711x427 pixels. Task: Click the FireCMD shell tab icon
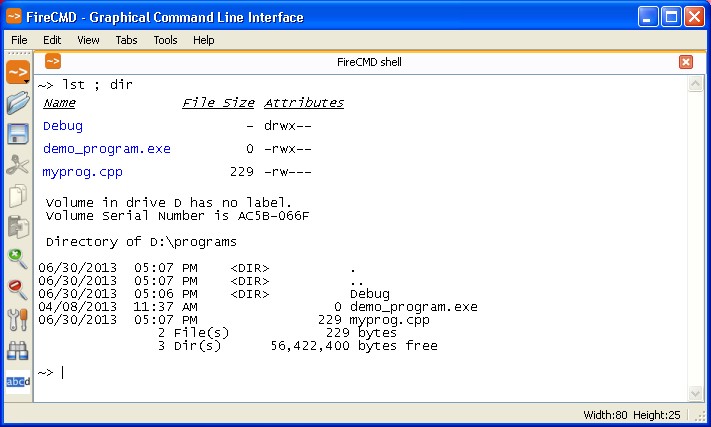click(53, 61)
